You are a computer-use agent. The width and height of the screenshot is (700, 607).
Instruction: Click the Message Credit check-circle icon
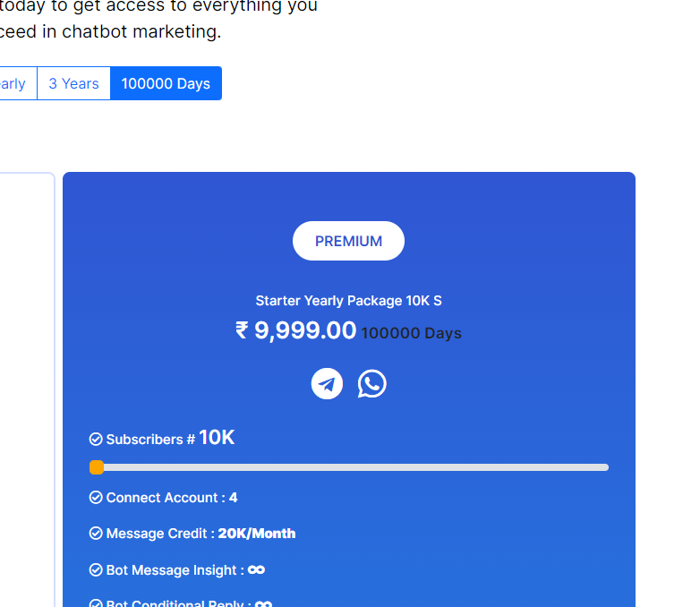(x=96, y=534)
